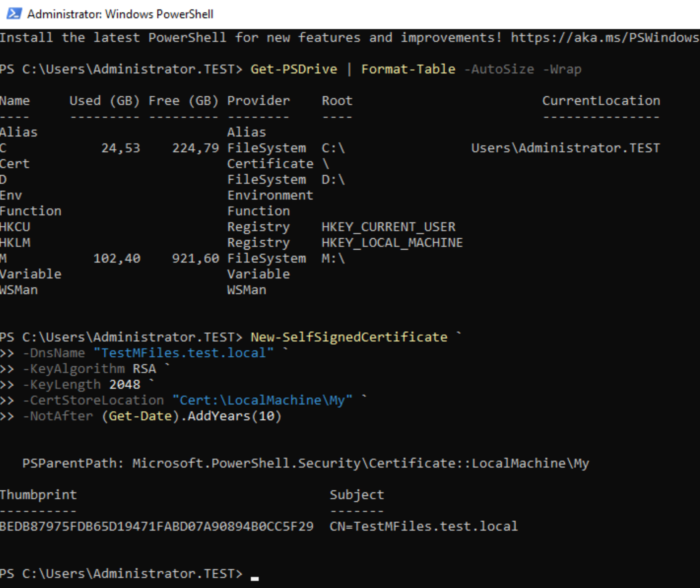Click the '(Get-Date).AddYears(10)' expression
Screen dimensions: 700x588
click(x=191, y=416)
